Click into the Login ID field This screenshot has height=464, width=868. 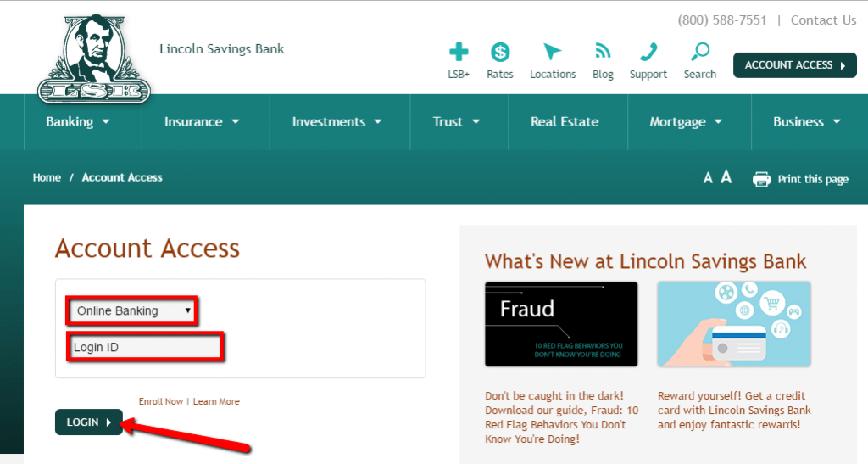point(146,347)
